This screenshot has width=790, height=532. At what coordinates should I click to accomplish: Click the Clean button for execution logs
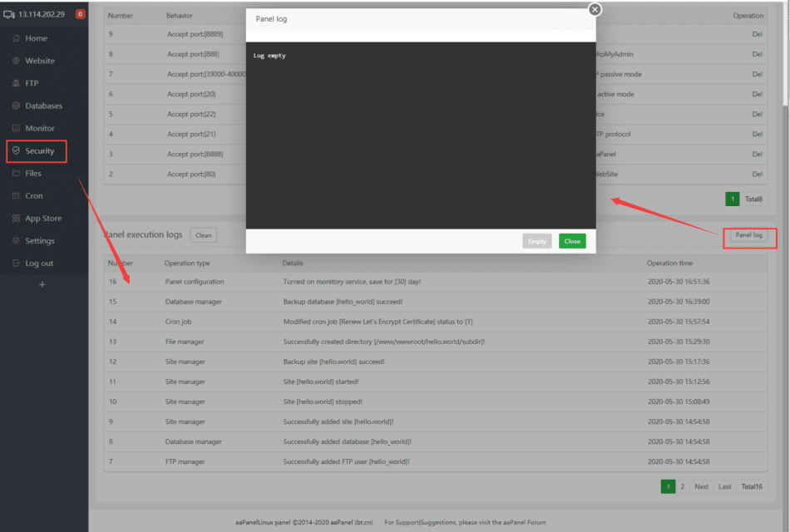[x=203, y=234]
